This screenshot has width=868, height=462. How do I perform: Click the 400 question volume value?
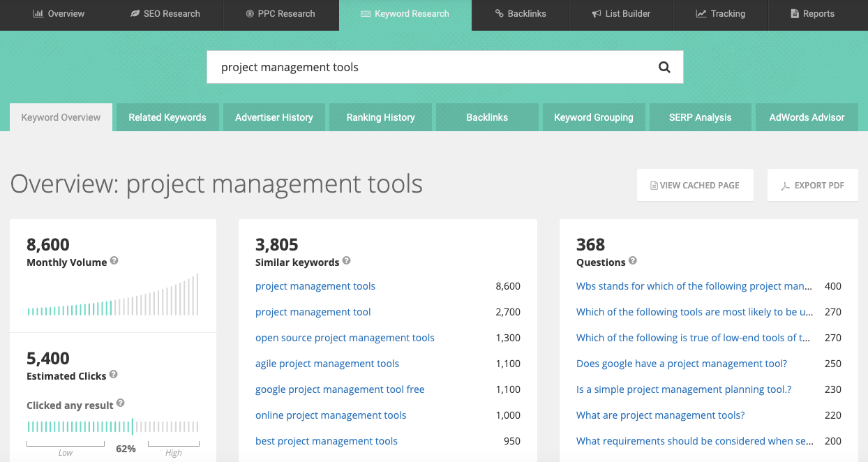coord(833,286)
